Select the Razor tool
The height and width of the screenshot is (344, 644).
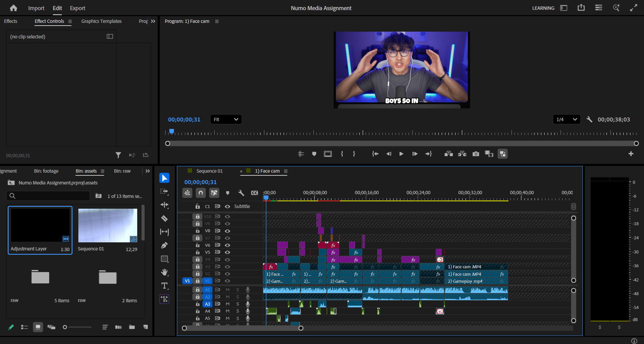164,218
